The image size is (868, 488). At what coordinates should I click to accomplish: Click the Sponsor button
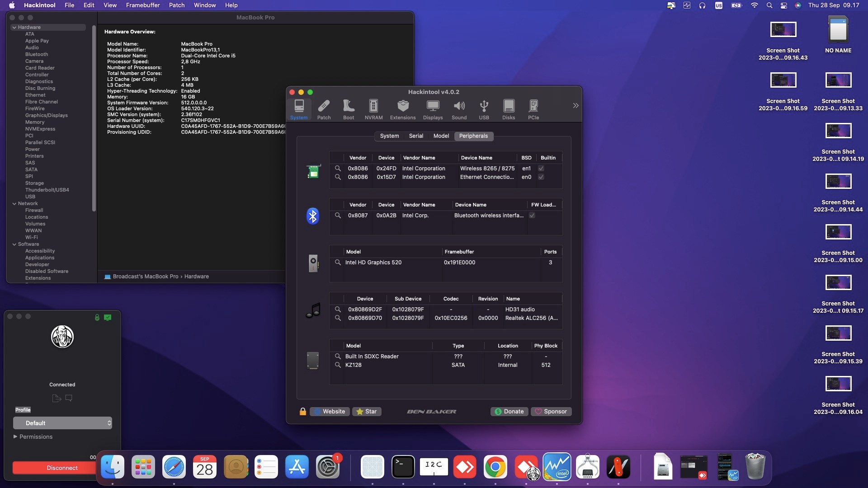coord(551,412)
